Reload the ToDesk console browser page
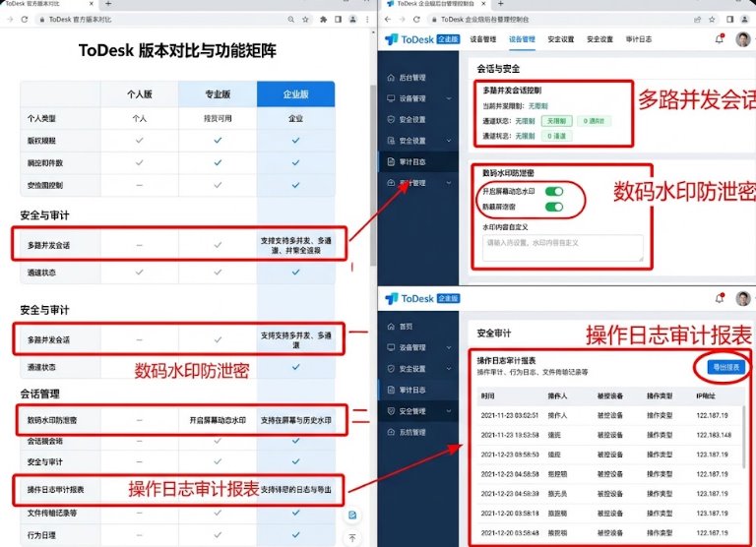This screenshot has width=756, height=547. tap(416, 20)
